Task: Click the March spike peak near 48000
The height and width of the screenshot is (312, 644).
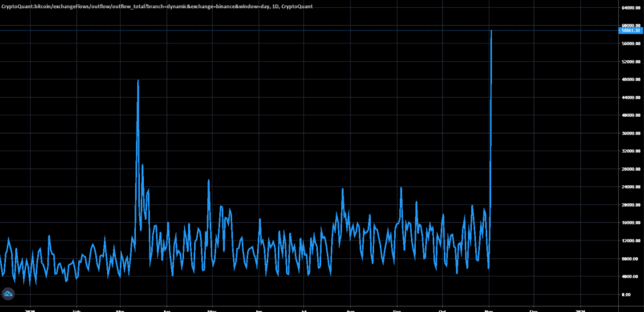Action: coord(138,81)
